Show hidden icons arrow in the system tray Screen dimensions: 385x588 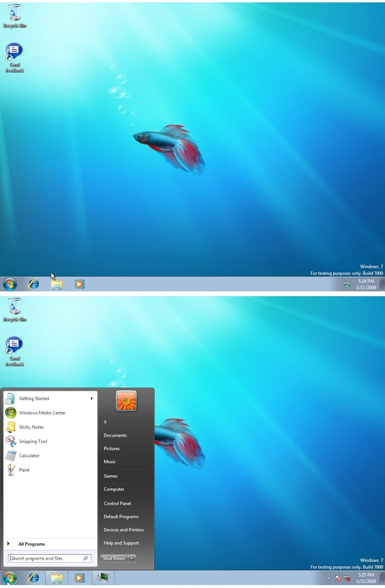(329, 578)
